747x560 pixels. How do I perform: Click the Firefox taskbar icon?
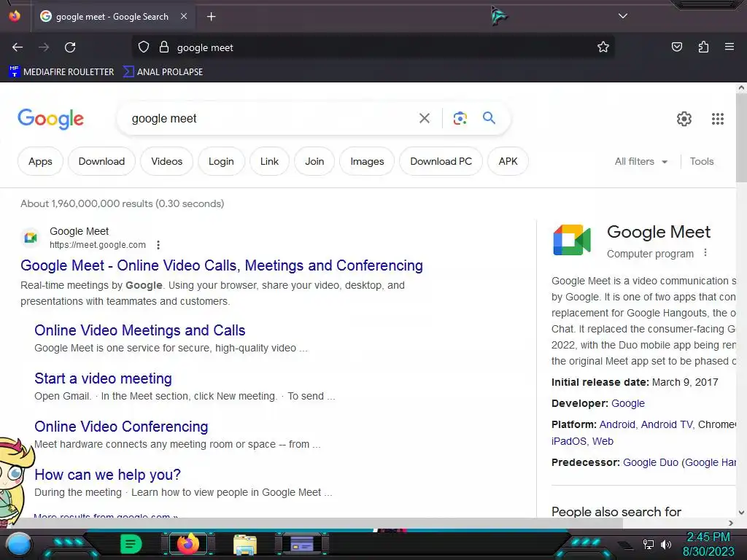tap(187, 544)
